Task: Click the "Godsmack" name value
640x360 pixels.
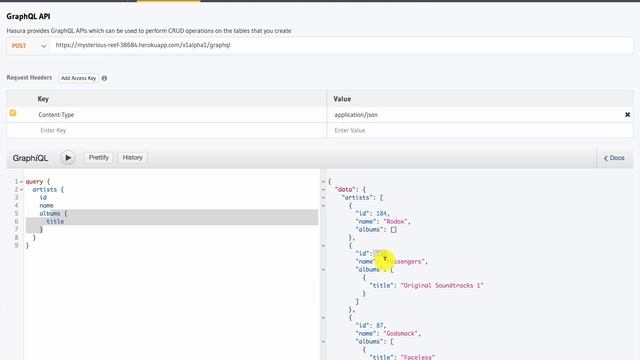Action: click(x=401, y=333)
